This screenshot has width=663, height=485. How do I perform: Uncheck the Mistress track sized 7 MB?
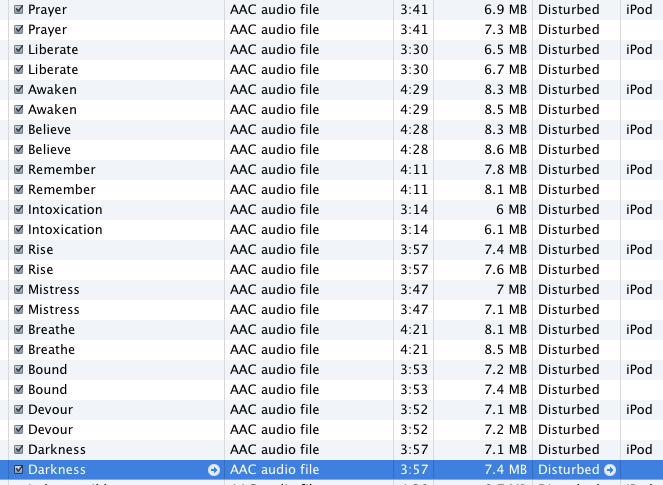coord(19,289)
